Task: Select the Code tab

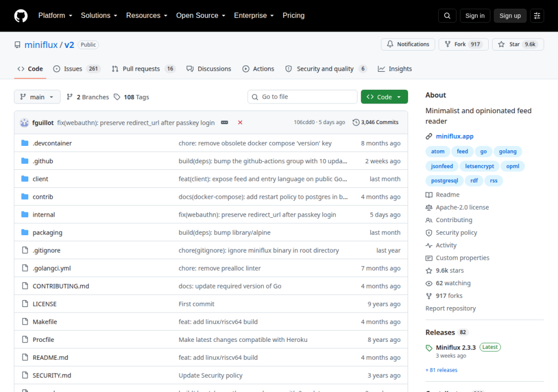Action: (31, 69)
